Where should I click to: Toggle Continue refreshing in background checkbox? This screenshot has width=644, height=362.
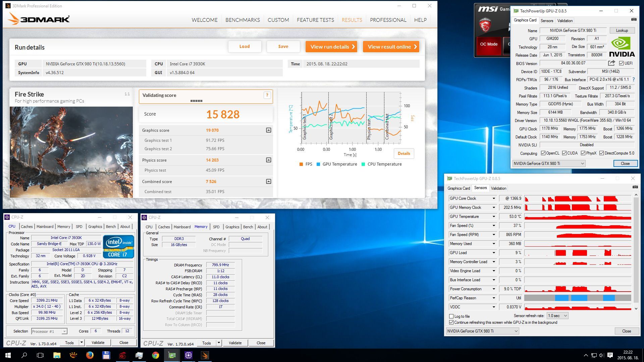pos(451,322)
